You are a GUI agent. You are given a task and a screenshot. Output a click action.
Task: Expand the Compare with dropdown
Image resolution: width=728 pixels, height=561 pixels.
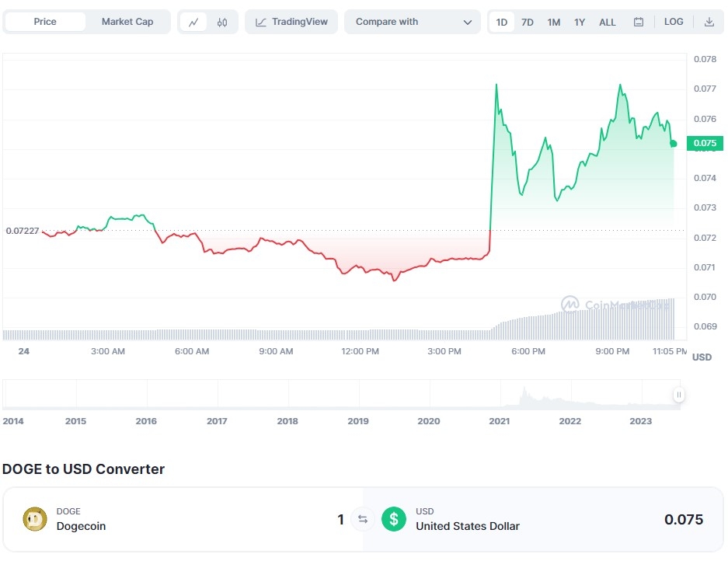[413, 22]
